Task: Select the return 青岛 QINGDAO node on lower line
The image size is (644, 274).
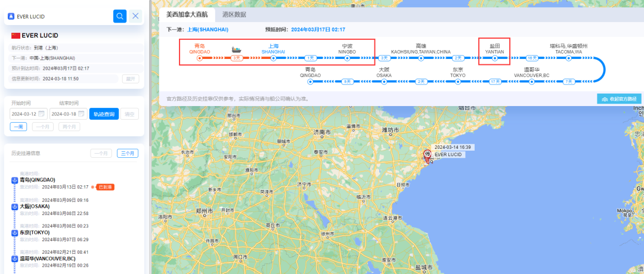Action: [311, 82]
